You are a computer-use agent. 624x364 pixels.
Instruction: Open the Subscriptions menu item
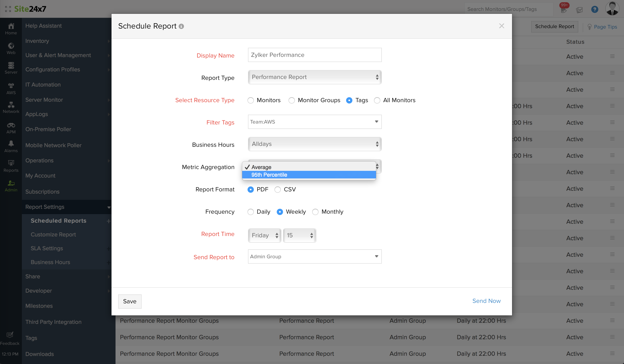(x=42, y=192)
